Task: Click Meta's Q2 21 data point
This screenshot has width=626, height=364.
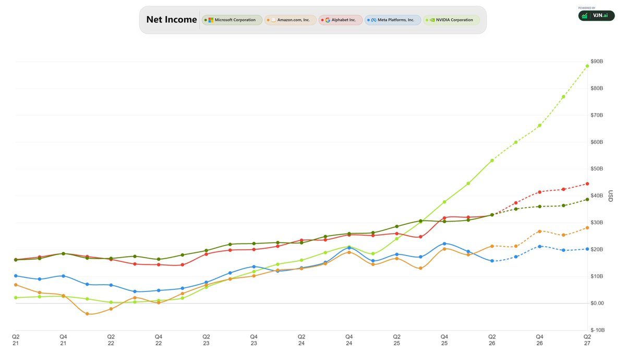Action: click(x=16, y=275)
